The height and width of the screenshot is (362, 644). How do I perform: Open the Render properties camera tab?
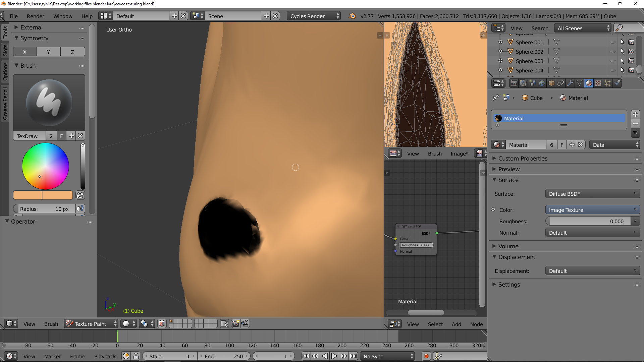(514, 83)
